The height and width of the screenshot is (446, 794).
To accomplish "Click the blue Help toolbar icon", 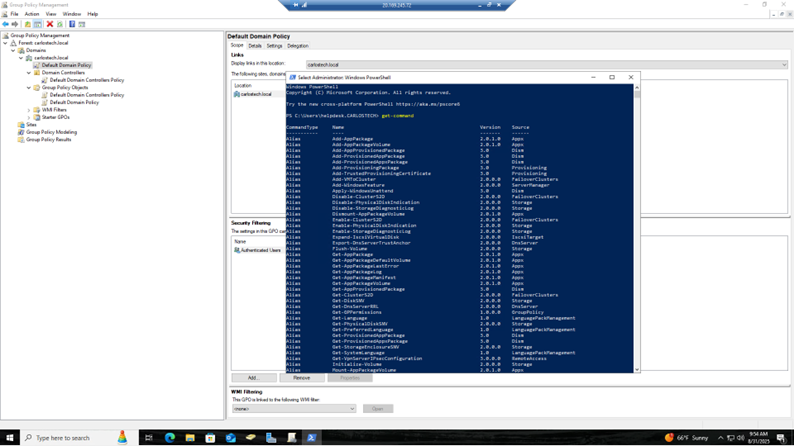I will point(72,24).
